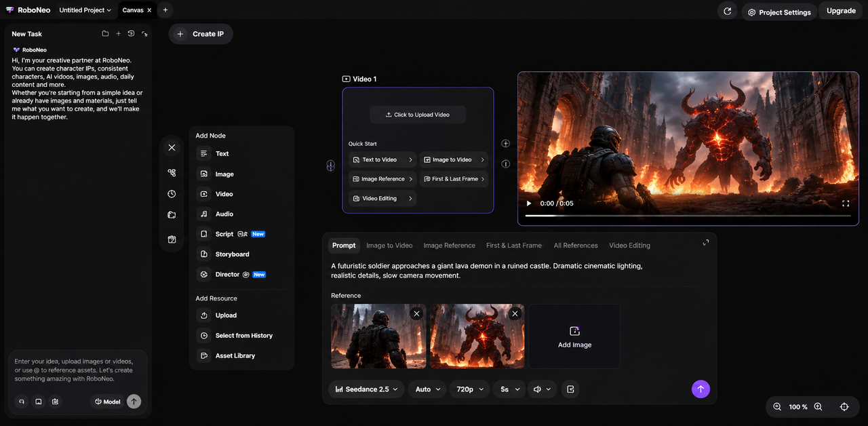
Task: Click the plus connector beside Video 1 node
Action: point(505,144)
